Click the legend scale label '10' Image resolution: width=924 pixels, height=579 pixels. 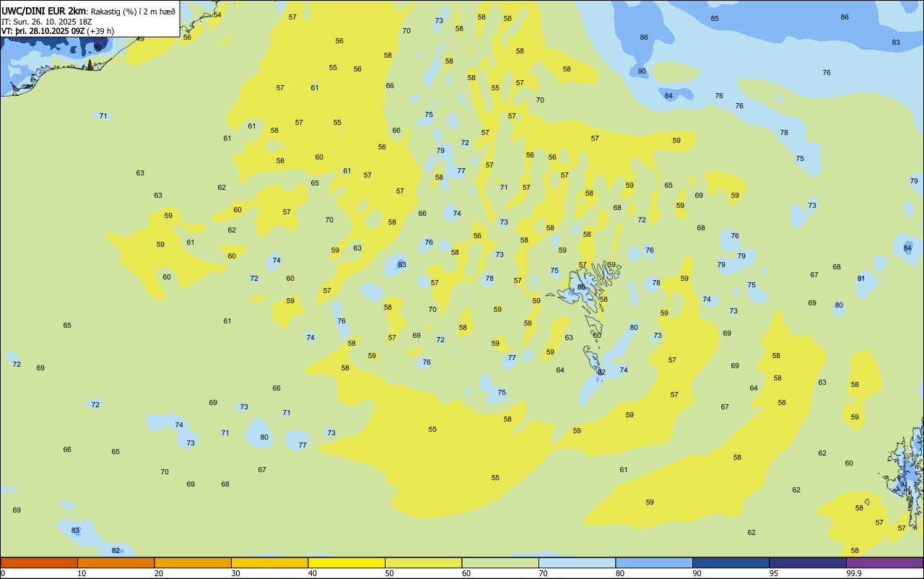click(82, 573)
